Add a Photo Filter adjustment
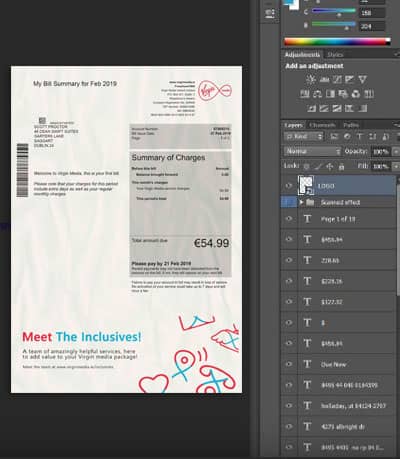This screenshot has height=459, width=400. [343, 94]
